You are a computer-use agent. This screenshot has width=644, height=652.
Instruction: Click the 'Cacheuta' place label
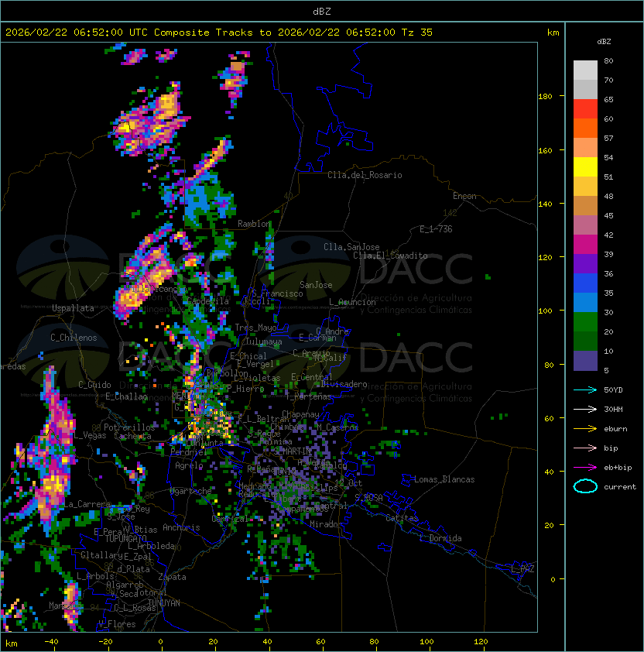coord(132,436)
